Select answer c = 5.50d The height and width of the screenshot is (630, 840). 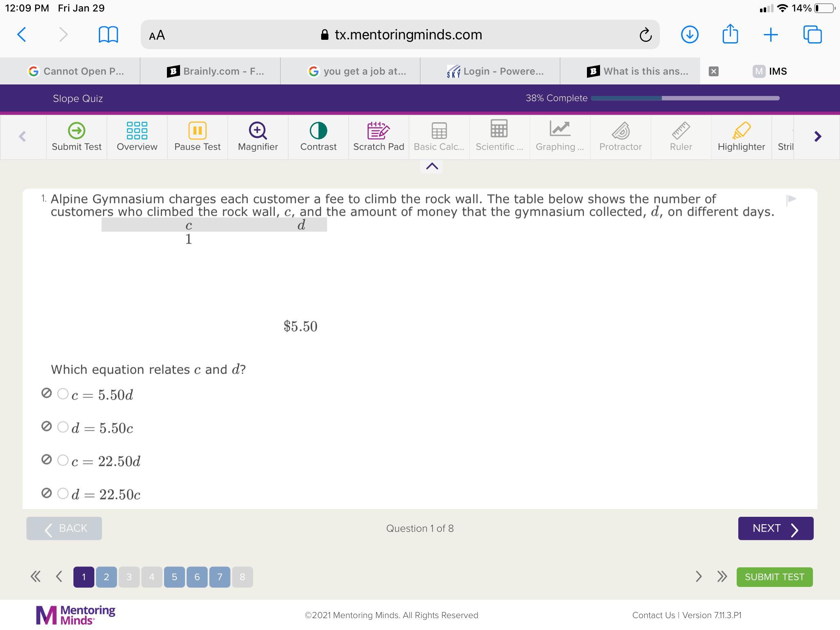(63, 394)
